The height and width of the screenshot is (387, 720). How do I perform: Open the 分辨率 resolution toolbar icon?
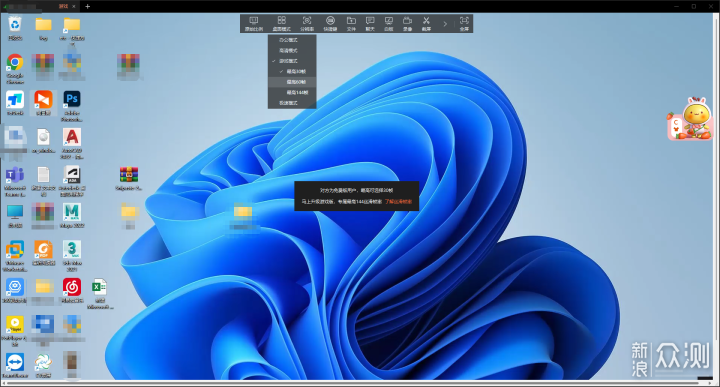click(x=307, y=23)
